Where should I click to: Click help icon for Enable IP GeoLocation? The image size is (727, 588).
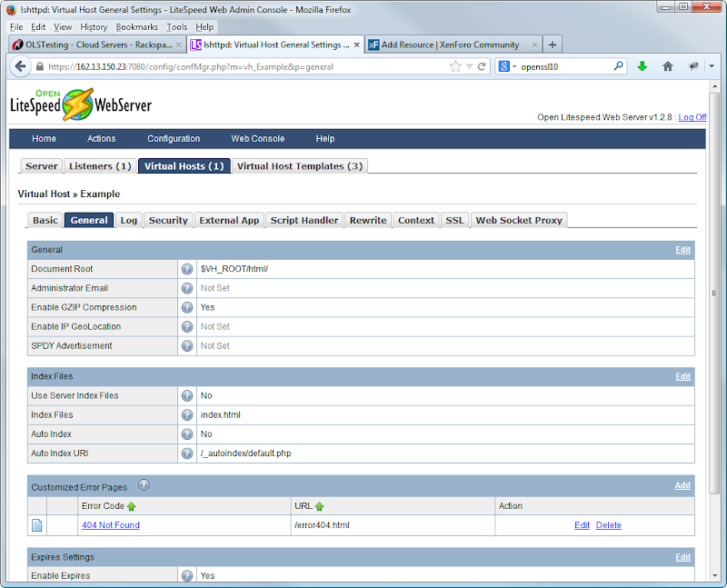187,327
